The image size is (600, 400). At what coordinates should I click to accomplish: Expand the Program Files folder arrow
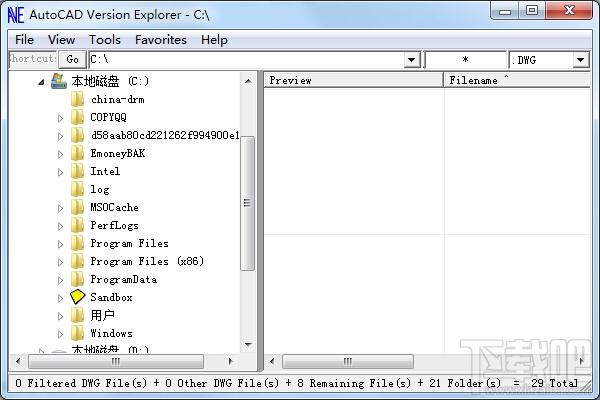pos(60,244)
